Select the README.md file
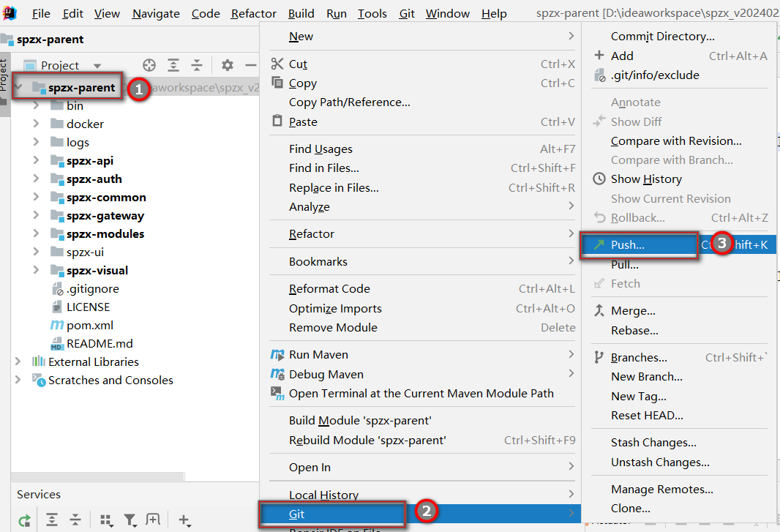Viewport: 780px width, 532px height. (100, 343)
